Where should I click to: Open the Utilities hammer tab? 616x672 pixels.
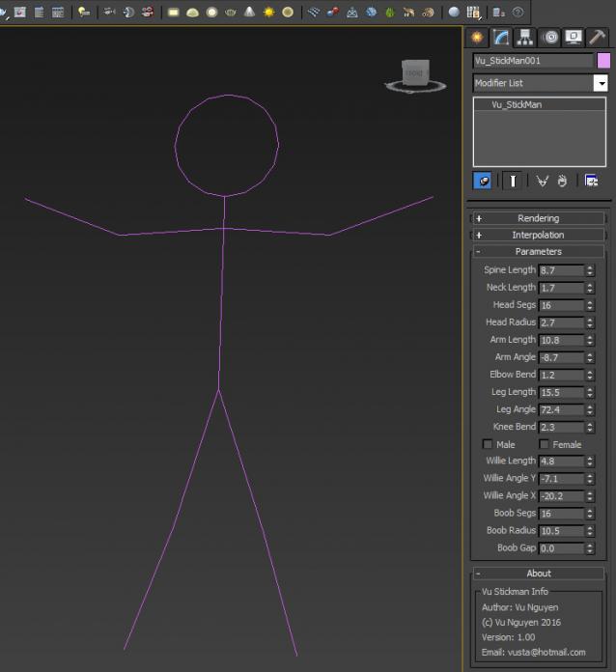tap(597, 38)
